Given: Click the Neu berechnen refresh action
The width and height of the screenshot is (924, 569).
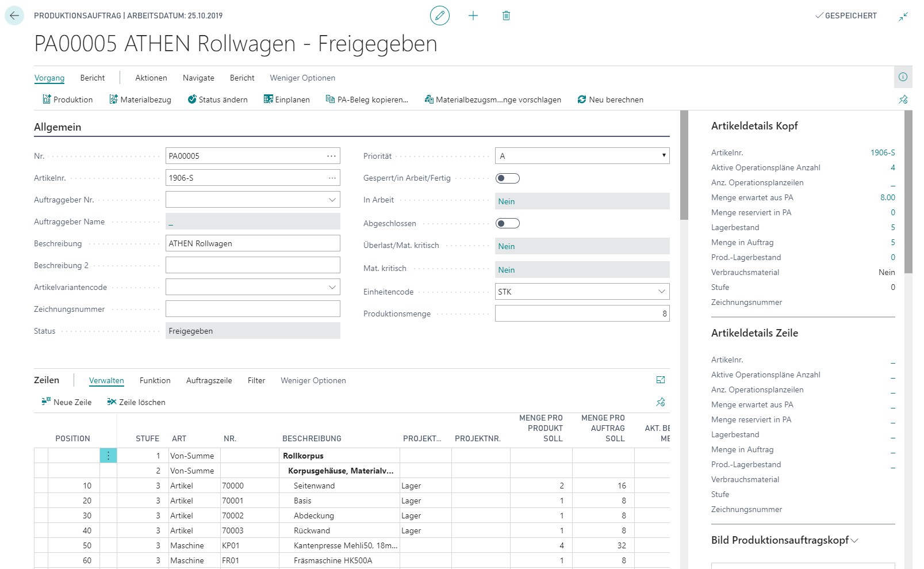Looking at the screenshot, I should pos(610,100).
